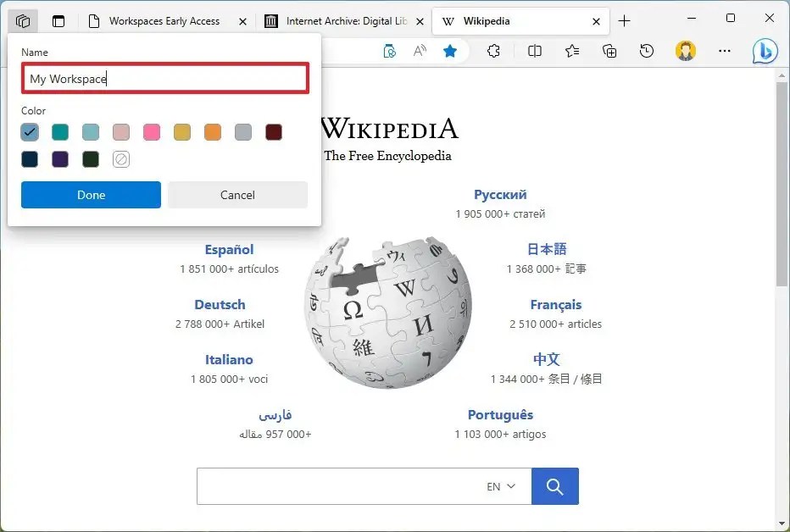The image size is (790, 532).
Task: Select the teal workspace color
Action: [60, 132]
